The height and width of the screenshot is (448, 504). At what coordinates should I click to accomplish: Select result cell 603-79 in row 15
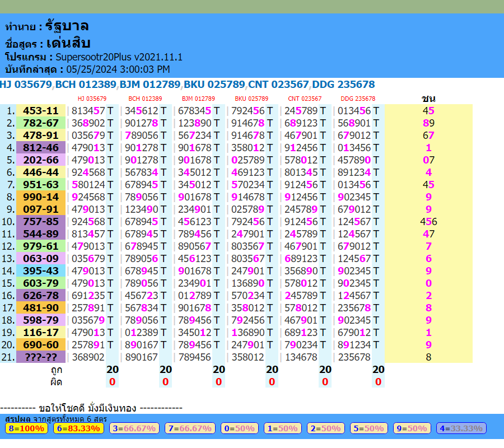41,283
